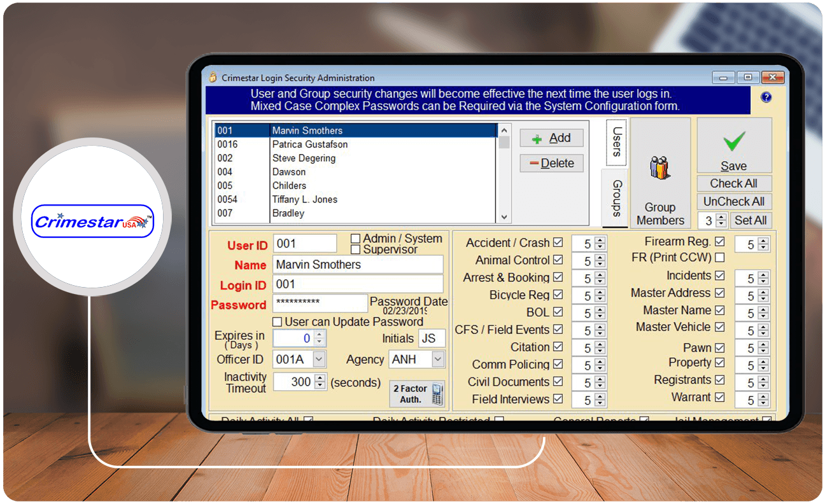Select user Steve Degering in list
This screenshot has height=504, width=825.
tap(355, 158)
